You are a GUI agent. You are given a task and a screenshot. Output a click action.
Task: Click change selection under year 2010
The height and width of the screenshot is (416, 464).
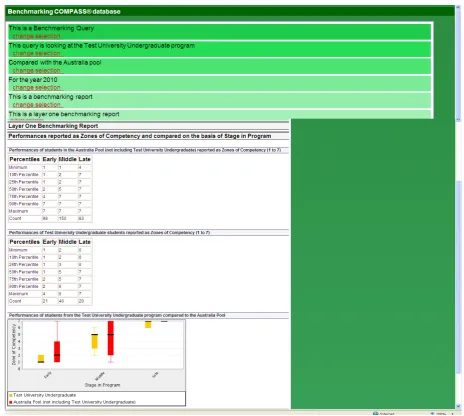[36, 88]
